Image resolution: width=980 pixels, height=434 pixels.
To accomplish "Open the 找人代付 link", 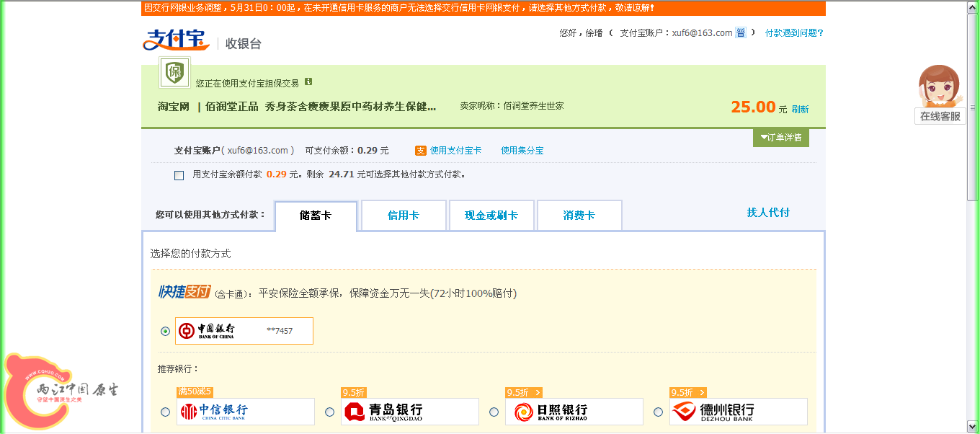I will 768,213.
